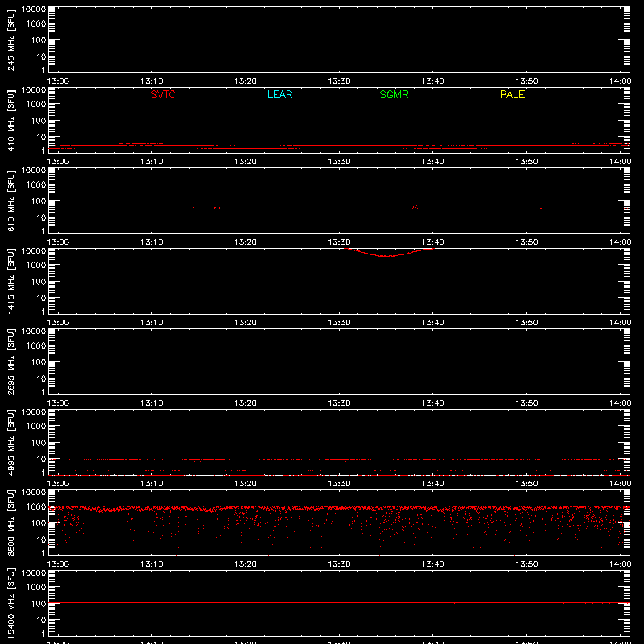Viewport: 644px width, 644px height.
Task: Select the 410 MHz [SFU] axis title
Action: click(10, 120)
